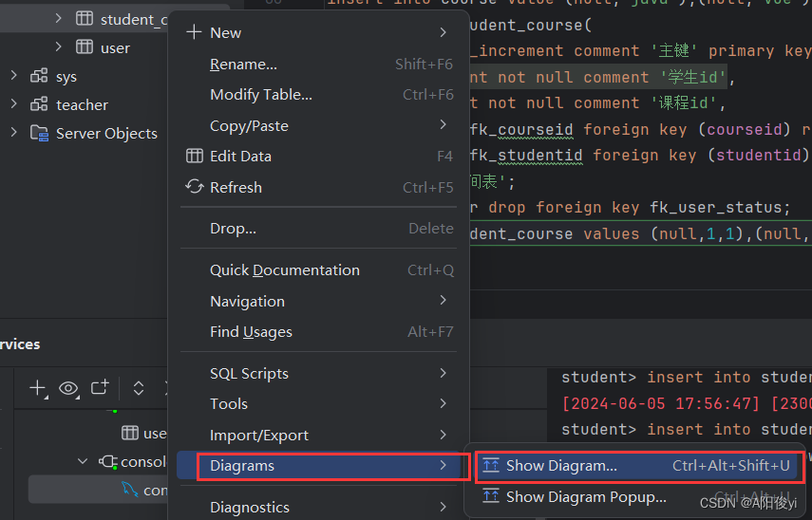
Task: Click the Edit Data table icon
Action: [194, 156]
